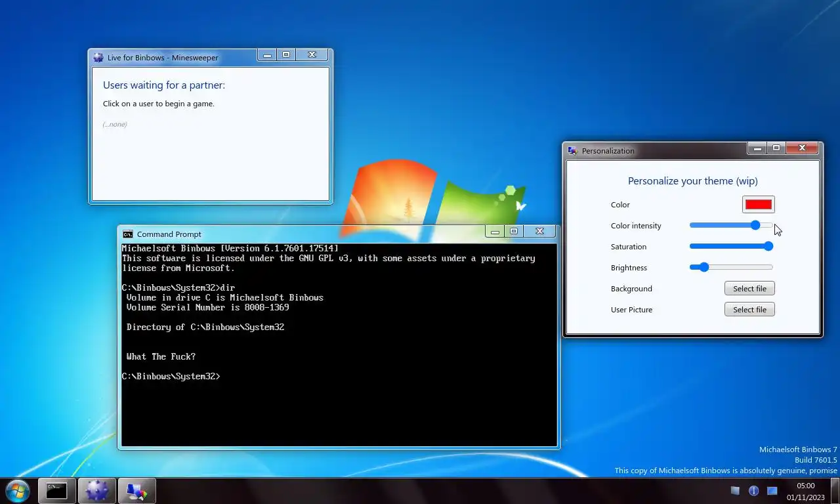840x504 pixels.
Task: Click the Personalization title bar icon
Action: tap(573, 151)
